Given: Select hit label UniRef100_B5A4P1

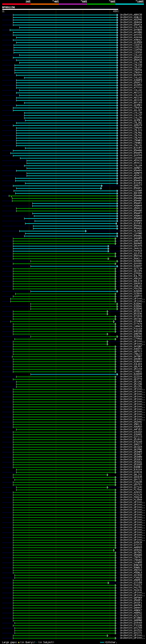Looking at the screenshot, I should [x=131, y=188].
